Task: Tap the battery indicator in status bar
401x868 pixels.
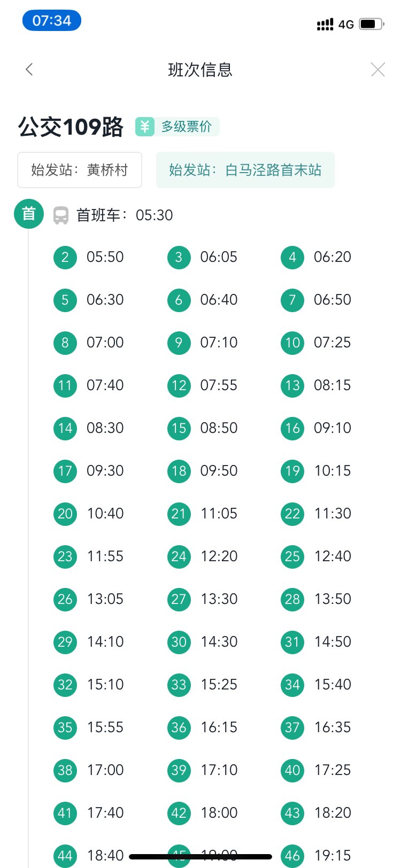Action: (x=371, y=24)
